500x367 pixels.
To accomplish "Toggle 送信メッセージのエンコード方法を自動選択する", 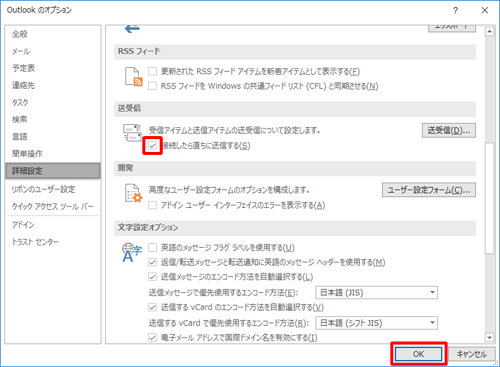I will (x=152, y=277).
